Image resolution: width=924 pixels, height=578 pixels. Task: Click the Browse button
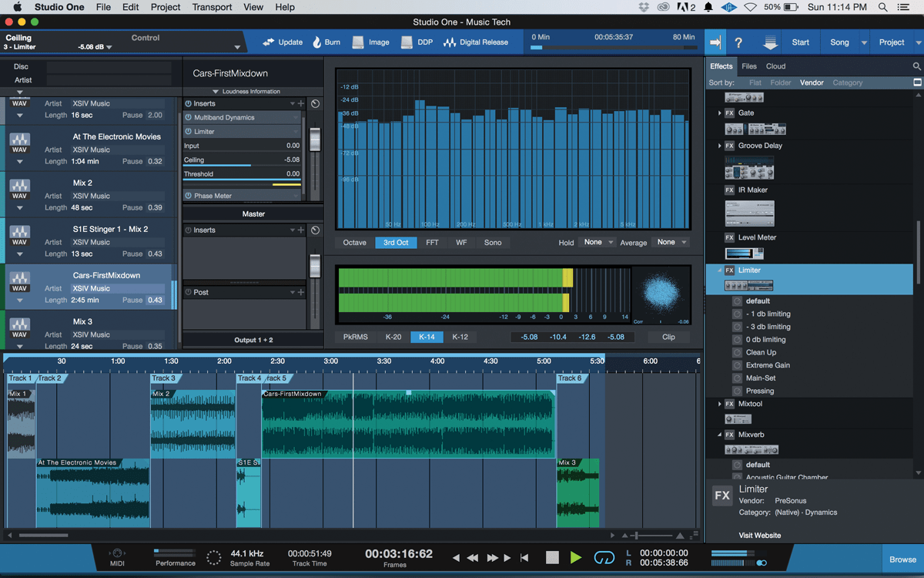[x=903, y=560]
